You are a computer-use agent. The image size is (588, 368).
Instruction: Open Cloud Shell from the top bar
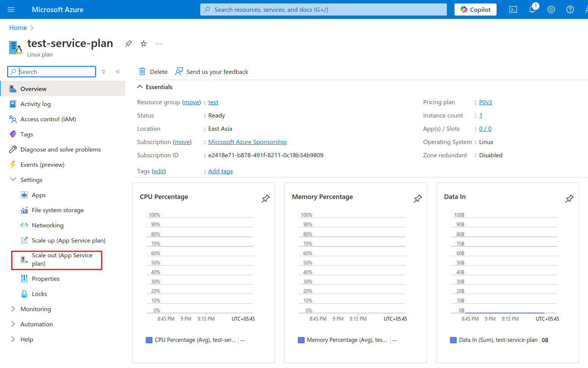[x=513, y=9]
